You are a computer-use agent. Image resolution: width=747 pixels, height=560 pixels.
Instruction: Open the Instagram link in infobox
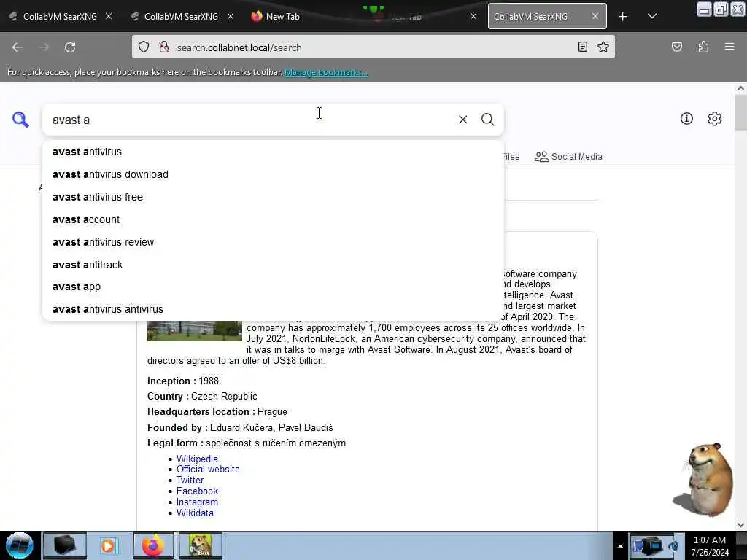197,502
